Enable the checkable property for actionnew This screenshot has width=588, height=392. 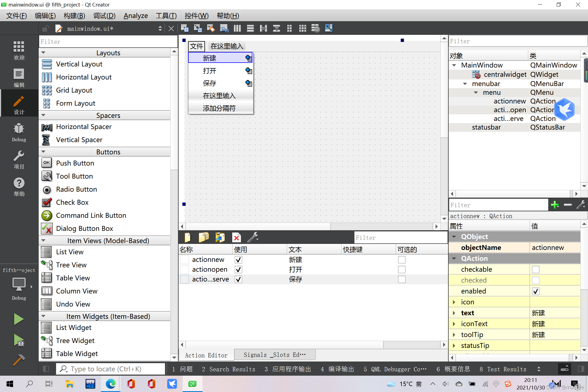click(535, 269)
